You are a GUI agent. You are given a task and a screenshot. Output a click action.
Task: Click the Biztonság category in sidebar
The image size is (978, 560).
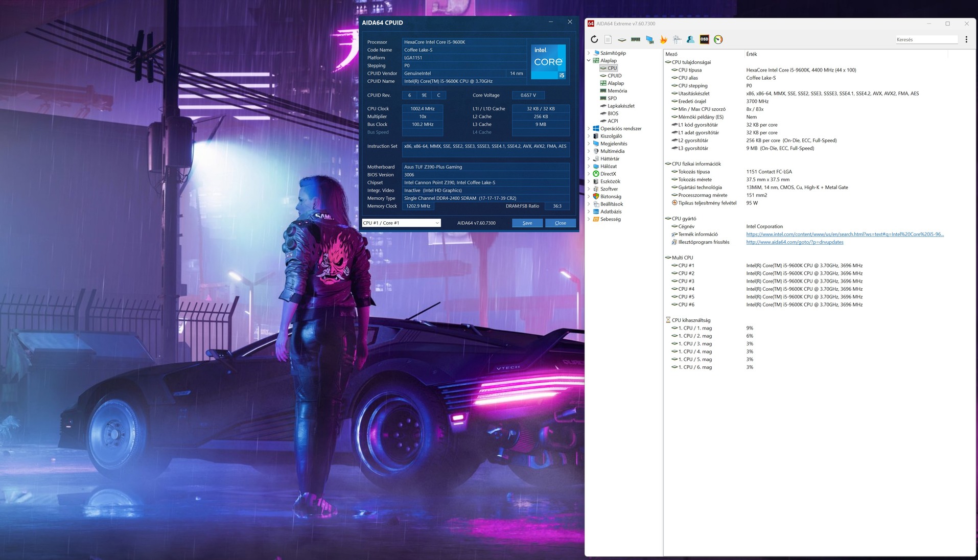pyautogui.click(x=611, y=197)
